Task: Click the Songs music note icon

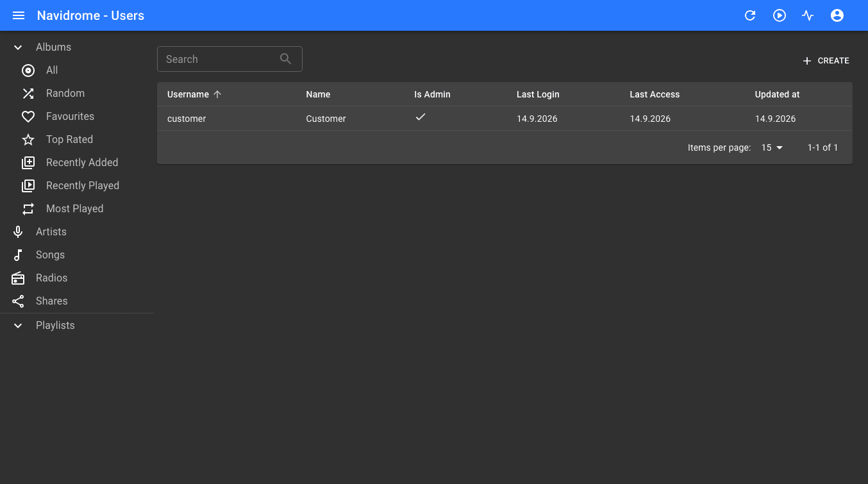Action: pos(18,255)
